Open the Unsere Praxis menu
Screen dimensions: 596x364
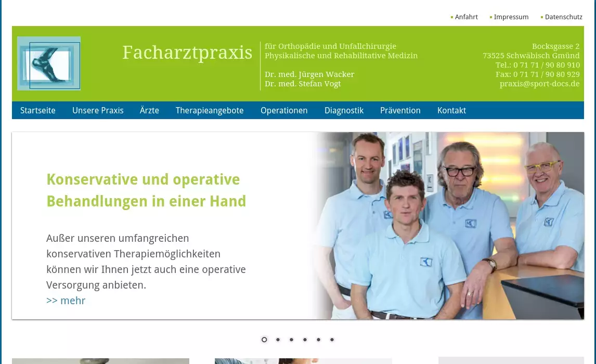[98, 110]
